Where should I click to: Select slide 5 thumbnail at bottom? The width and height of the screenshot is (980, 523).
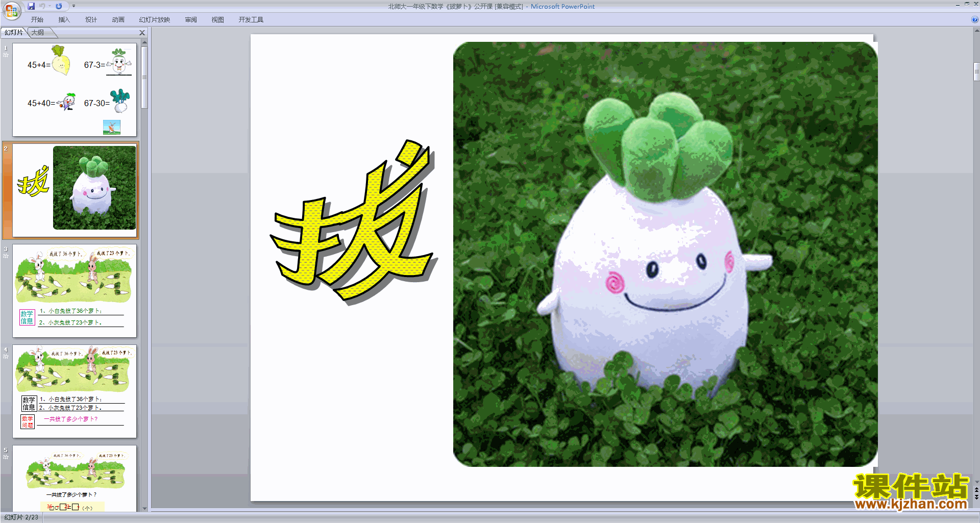[x=75, y=479]
